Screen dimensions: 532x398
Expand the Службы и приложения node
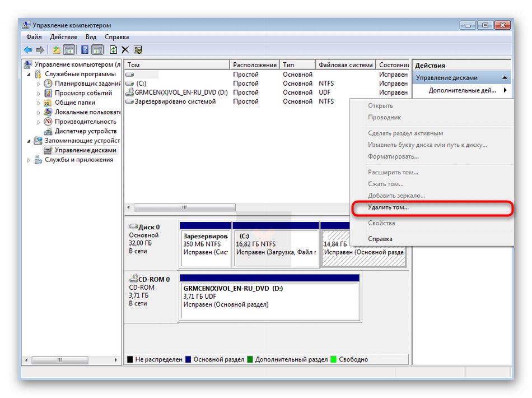(29, 160)
